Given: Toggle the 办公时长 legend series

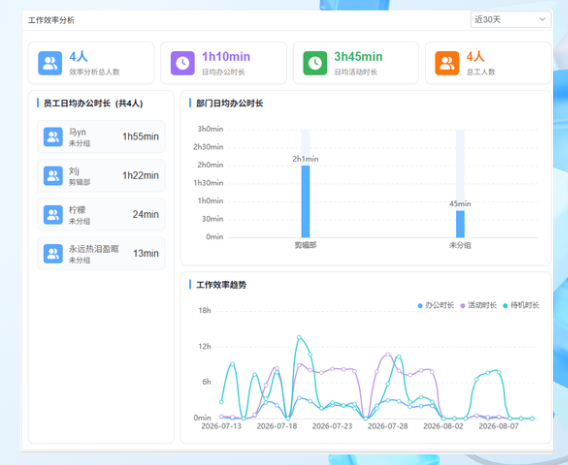Looking at the screenshot, I should 436,305.
